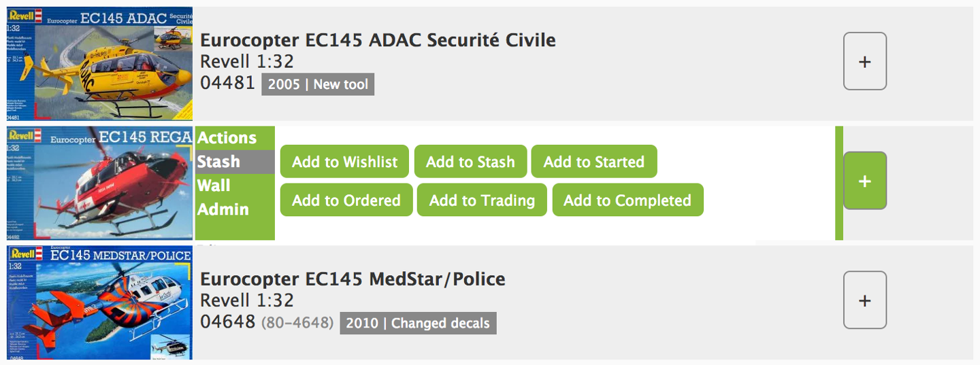980x365 pixels.
Task: Choose Add to Trading button
Action: point(482,201)
